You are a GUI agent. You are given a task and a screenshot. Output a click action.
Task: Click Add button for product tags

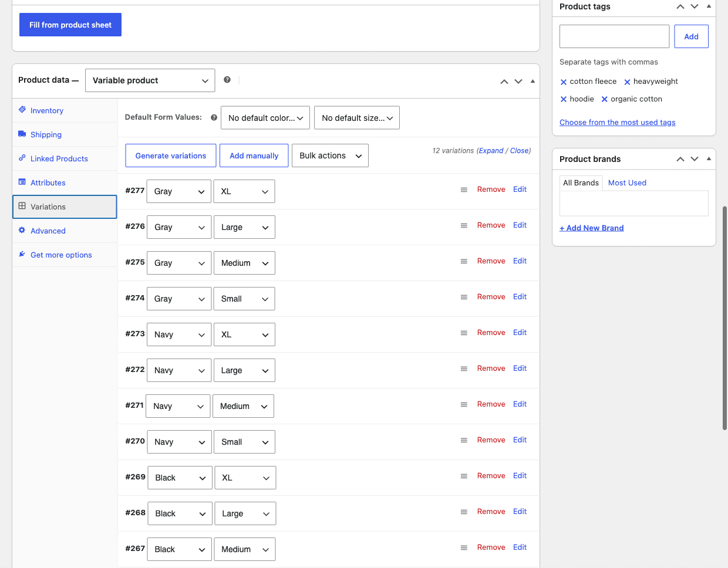pos(691,36)
